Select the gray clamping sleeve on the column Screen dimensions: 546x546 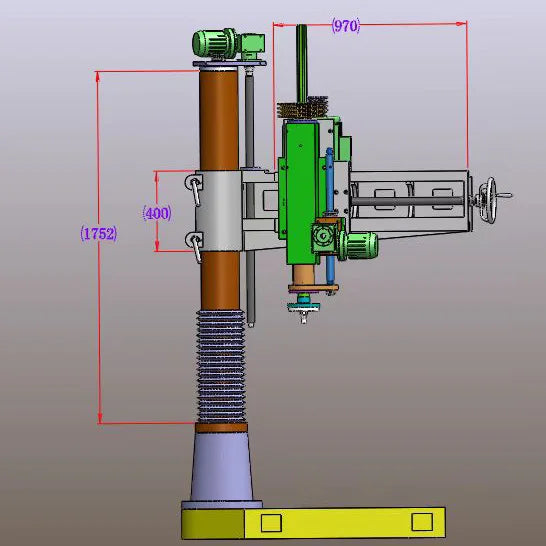coord(218,211)
